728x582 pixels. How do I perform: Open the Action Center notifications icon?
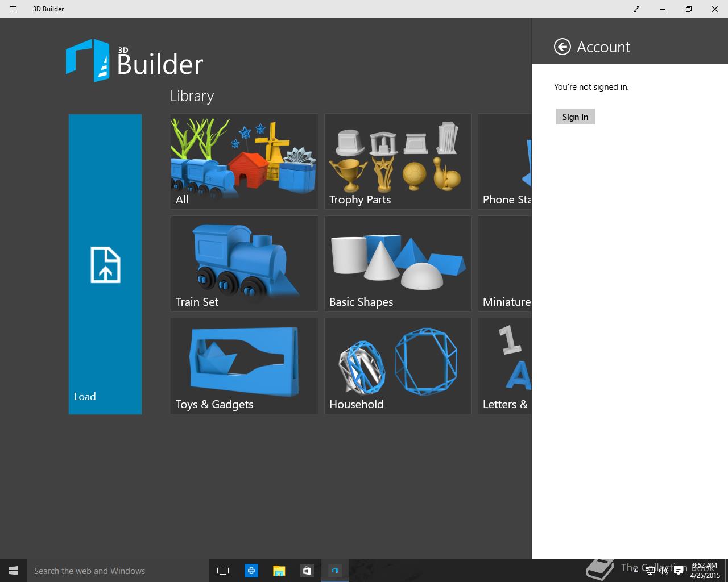tap(678, 571)
